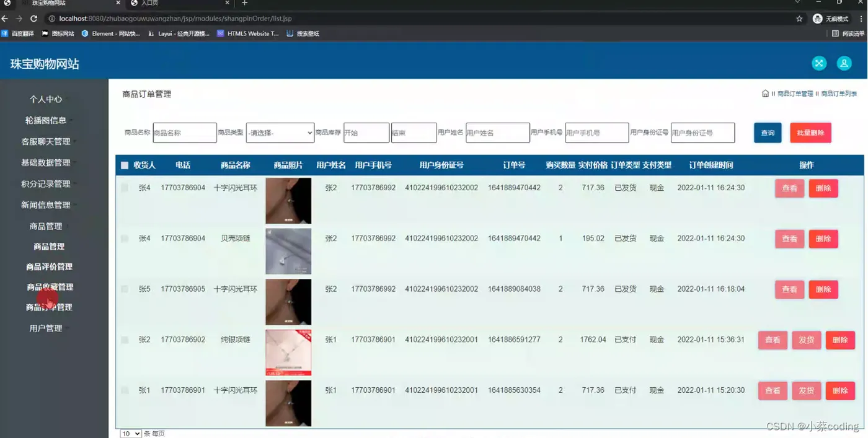
Task: Click 商品订单管理 breadcrumb link
Action: 795,94
